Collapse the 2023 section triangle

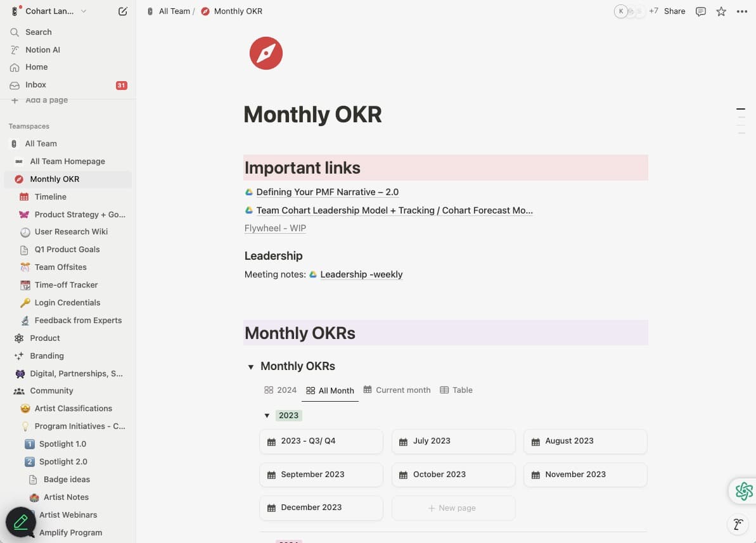[x=267, y=415]
